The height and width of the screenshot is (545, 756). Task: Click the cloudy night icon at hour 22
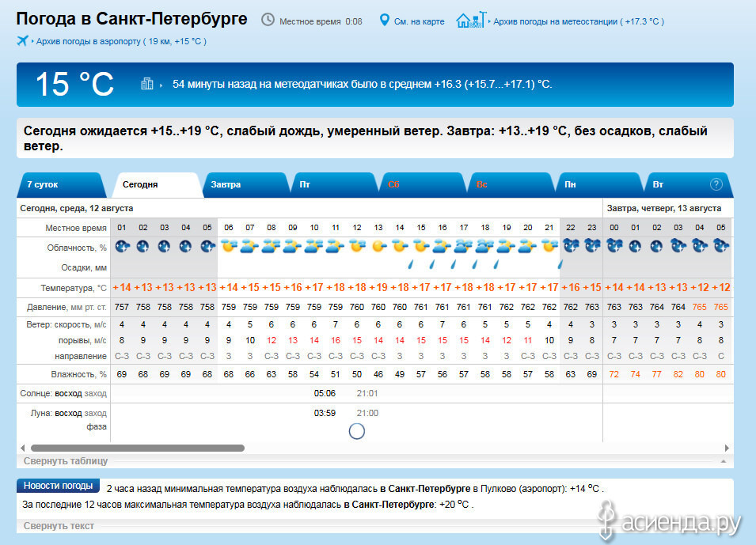tap(571, 246)
